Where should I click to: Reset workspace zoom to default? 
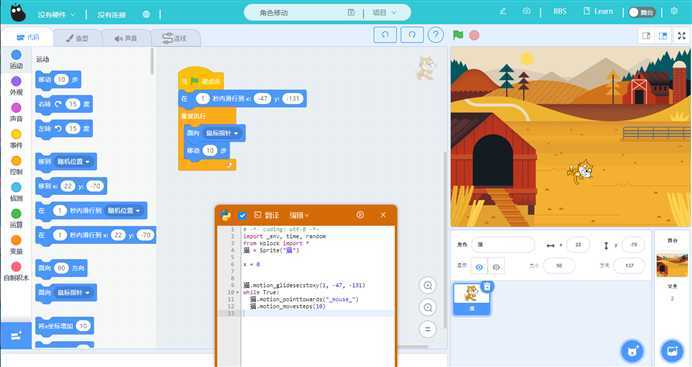pos(428,329)
